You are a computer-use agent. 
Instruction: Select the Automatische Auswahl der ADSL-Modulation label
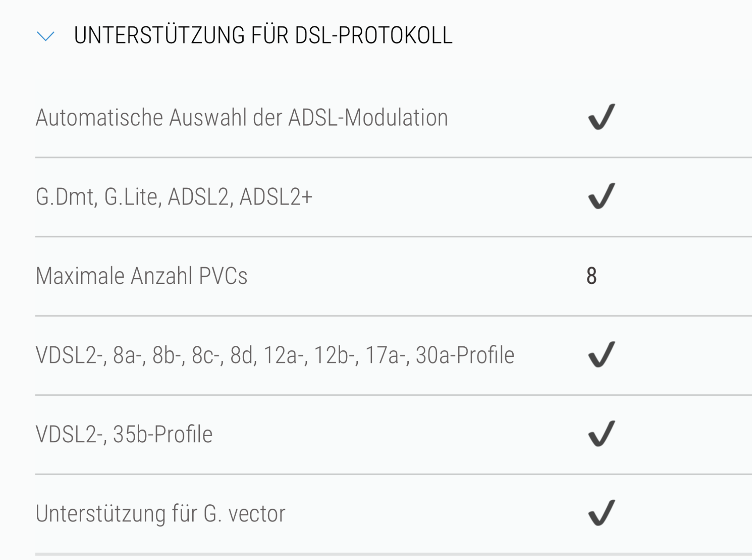[x=241, y=118]
